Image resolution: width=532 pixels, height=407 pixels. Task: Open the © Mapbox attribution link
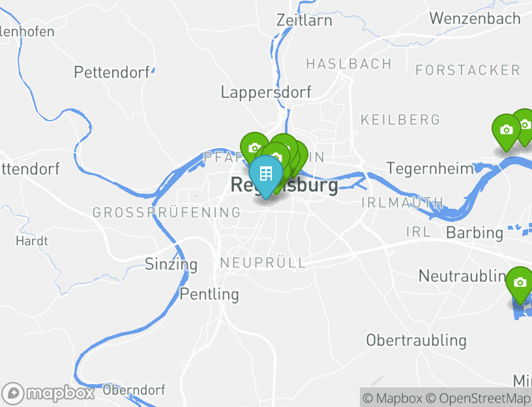point(392,398)
